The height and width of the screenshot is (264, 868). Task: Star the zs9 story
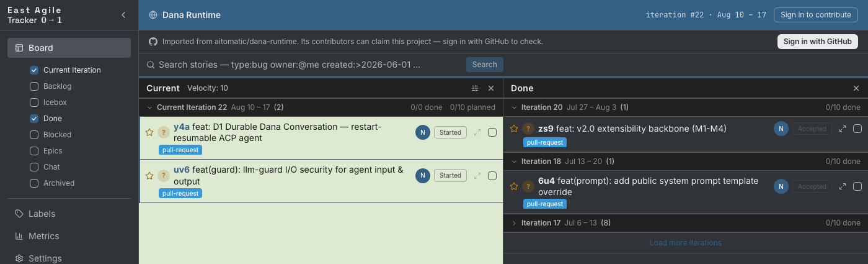tap(514, 129)
